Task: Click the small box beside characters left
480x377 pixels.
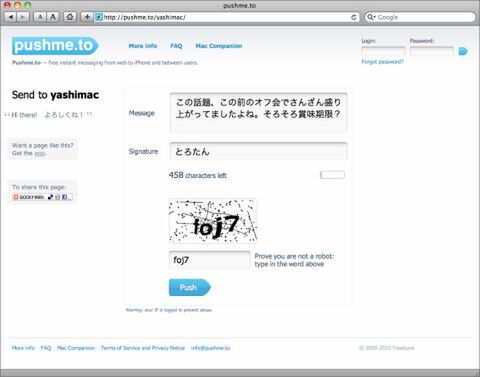Action: point(332,175)
